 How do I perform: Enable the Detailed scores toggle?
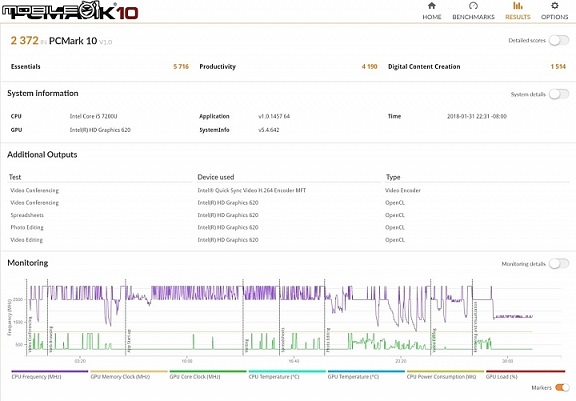click(559, 40)
